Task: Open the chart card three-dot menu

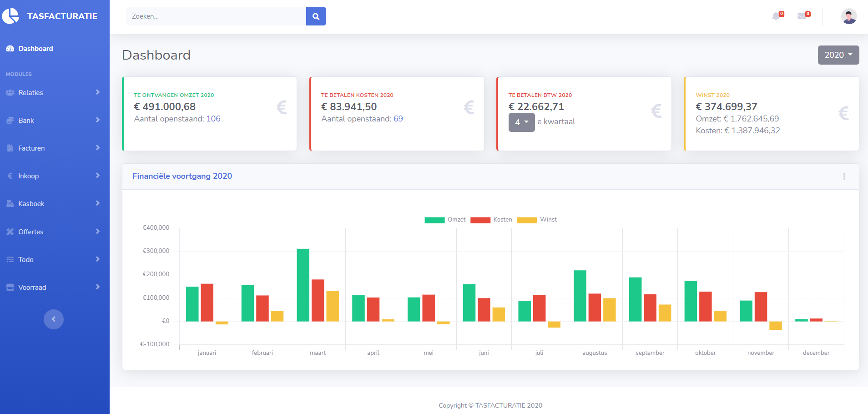Action: pos(844,177)
